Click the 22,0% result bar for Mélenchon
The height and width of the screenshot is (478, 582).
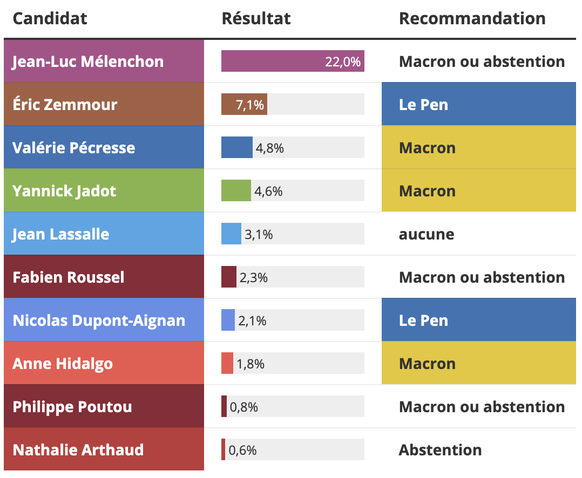pyautogui.click(x=293, y=61)
